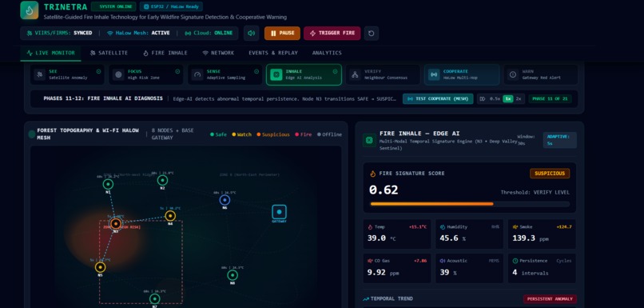Viewport: 644px width, 308px height.
Task: Pause the simulation with PAUSE button
Action: point(282,34)
